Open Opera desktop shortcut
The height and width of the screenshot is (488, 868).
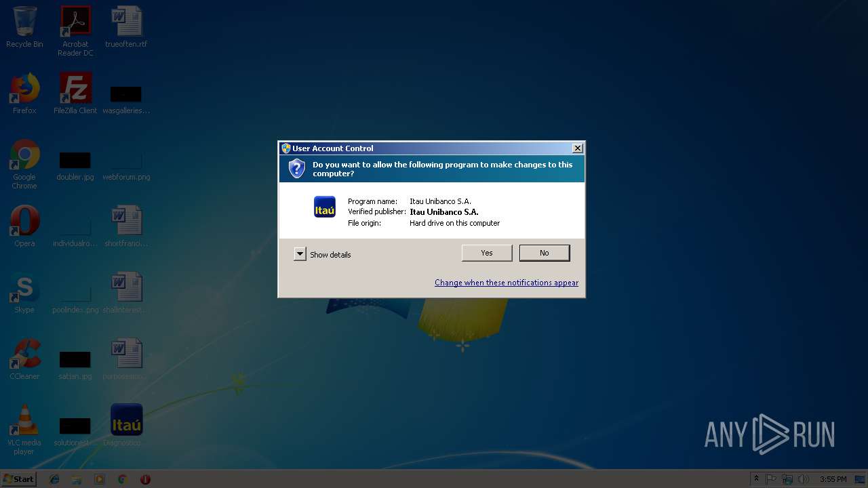click(x=24, y=226)
